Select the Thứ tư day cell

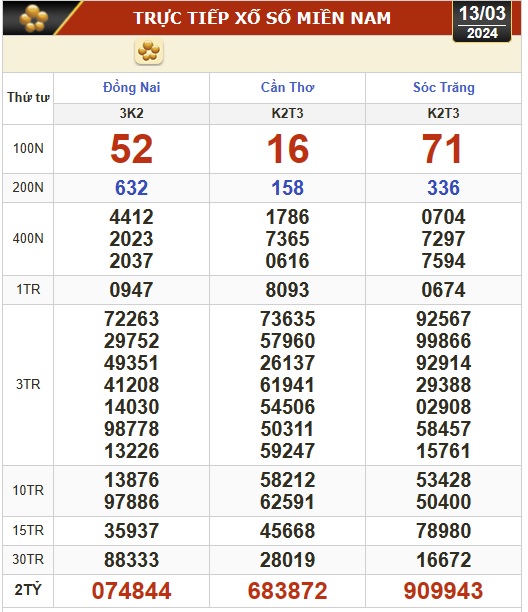28,97
